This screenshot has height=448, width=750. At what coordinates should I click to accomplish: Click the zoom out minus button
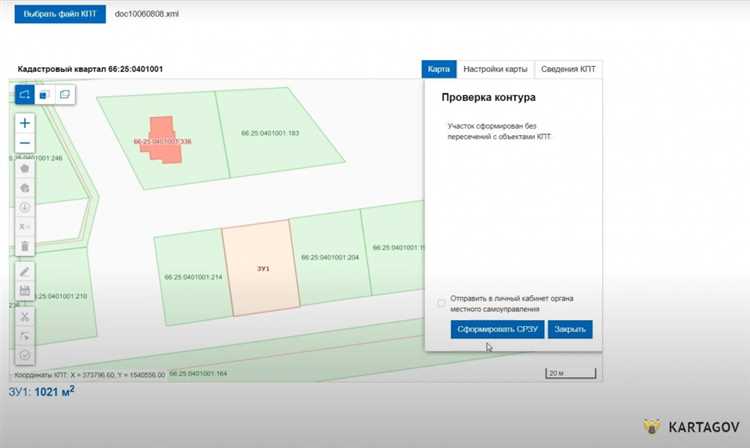click(25, 143)
